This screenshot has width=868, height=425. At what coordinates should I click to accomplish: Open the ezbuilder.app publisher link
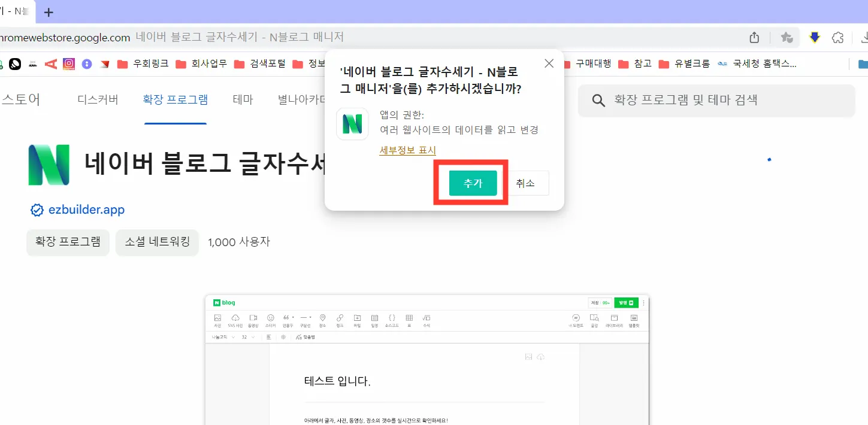tap(86, 210)
